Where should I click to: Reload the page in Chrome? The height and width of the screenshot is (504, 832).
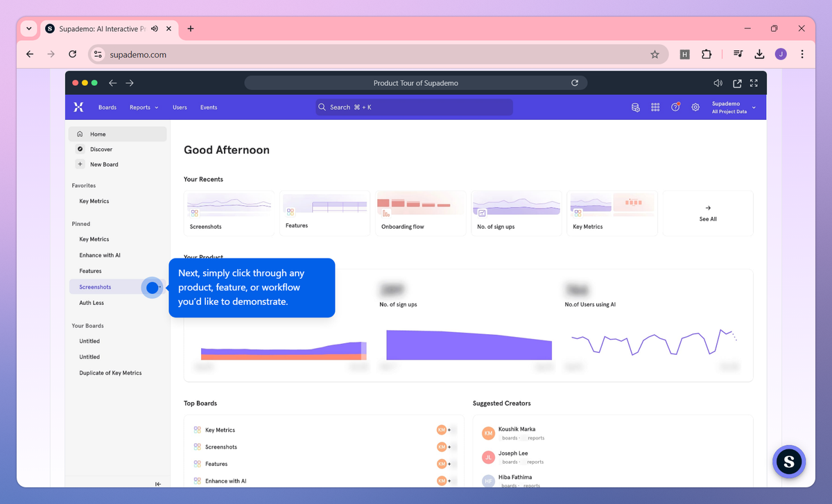coord(72,54)
